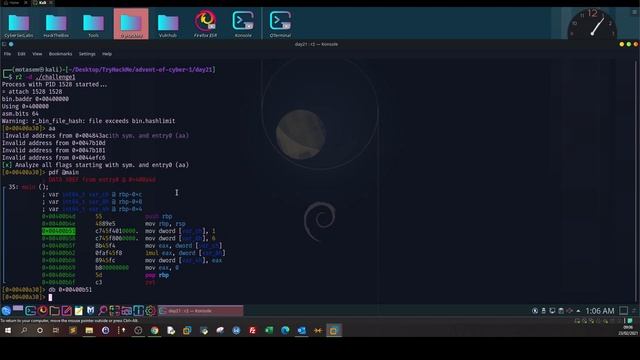The height and width of the screenshot is (360, 640).
Task: Click the 'asm.bits 64' line
Action: 20,113
